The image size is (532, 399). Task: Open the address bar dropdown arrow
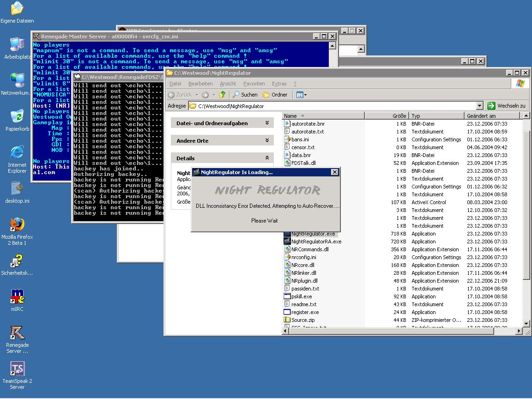479,106
